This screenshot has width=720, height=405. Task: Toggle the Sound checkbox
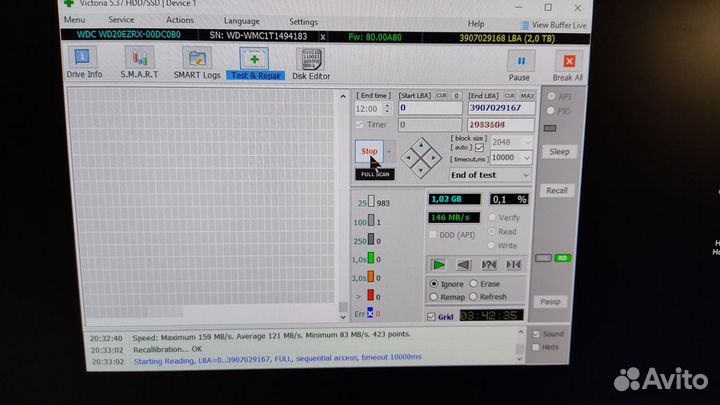[537, 333]
